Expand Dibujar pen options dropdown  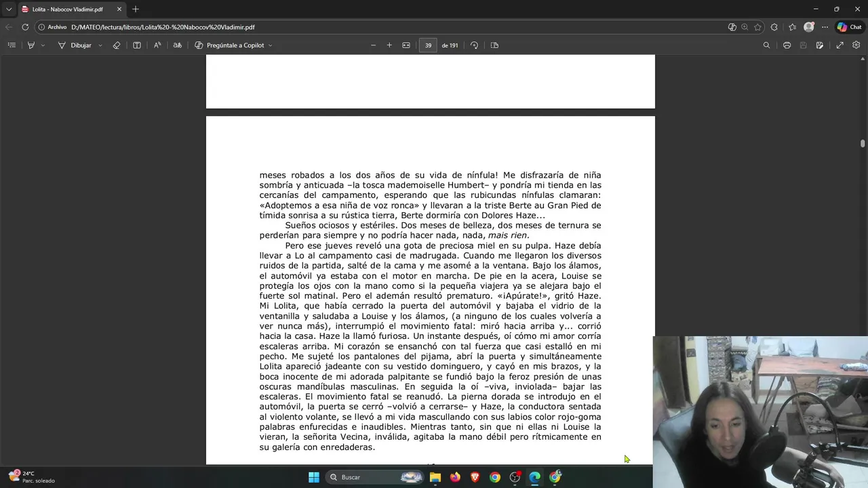click(100, 45)
